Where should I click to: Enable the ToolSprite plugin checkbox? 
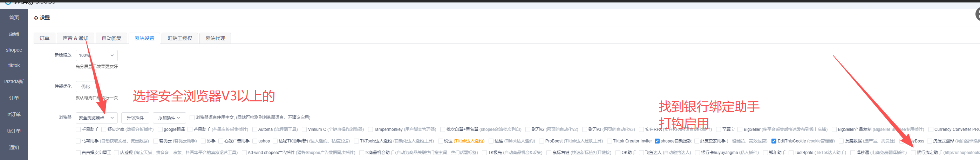(x=791, y=153)
